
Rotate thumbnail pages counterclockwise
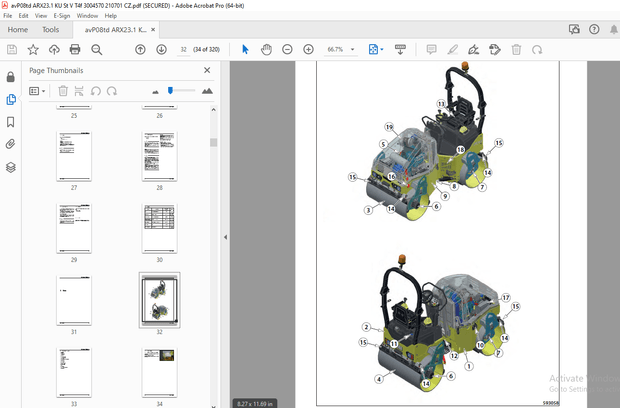click(96, 91)
